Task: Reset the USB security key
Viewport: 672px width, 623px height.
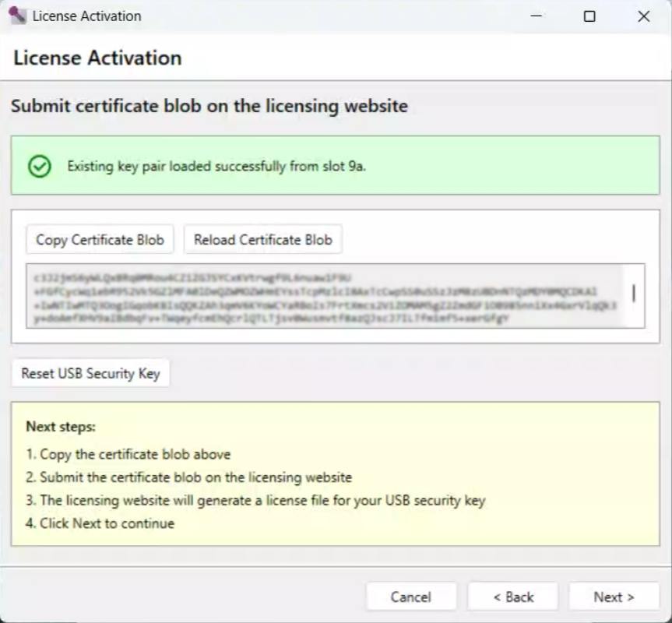Action: click(x=90, y=373)
